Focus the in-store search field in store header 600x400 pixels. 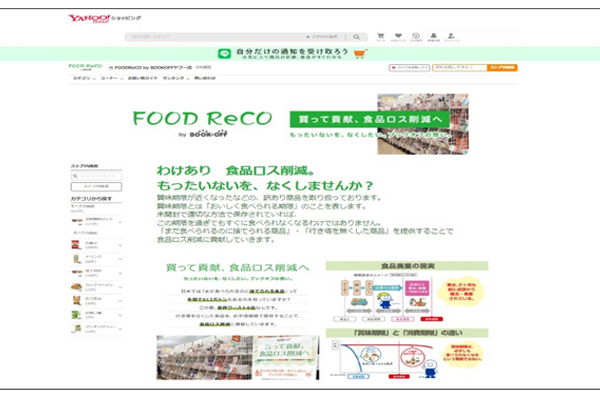coord(460,68)
